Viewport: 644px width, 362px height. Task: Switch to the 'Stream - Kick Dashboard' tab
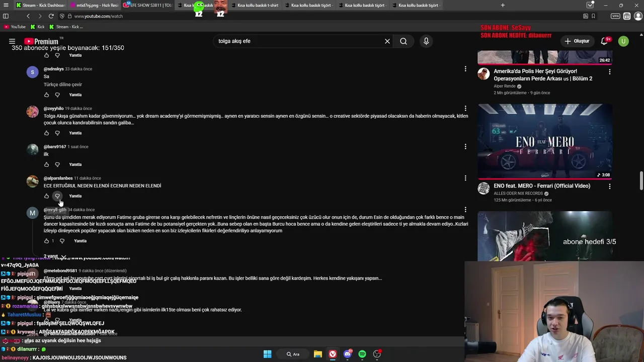pyautogui.click(x=40, y=5)
